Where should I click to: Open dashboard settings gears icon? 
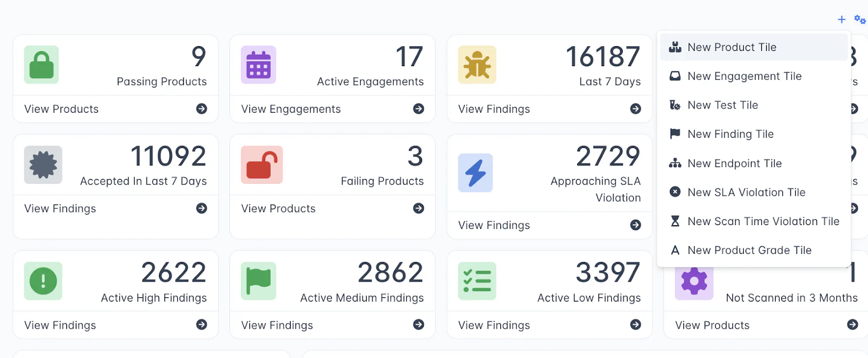[x=860, y=20]
